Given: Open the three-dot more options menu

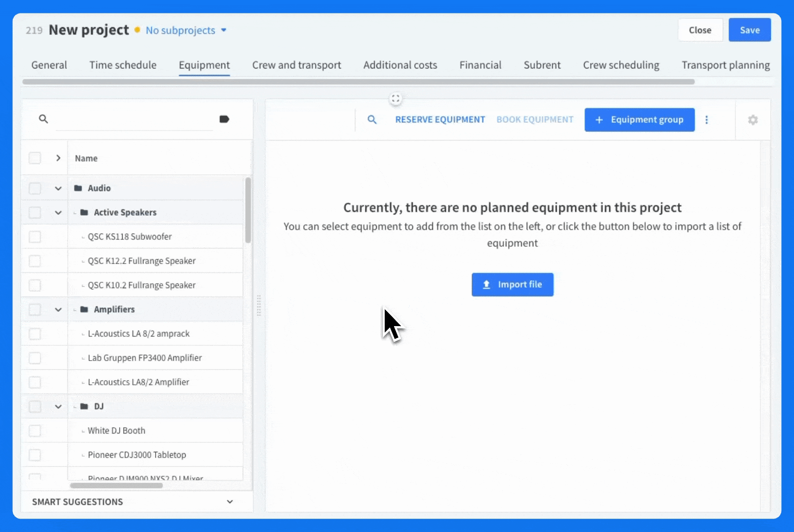Looking at the screenshot, I should tap(706, 120).
